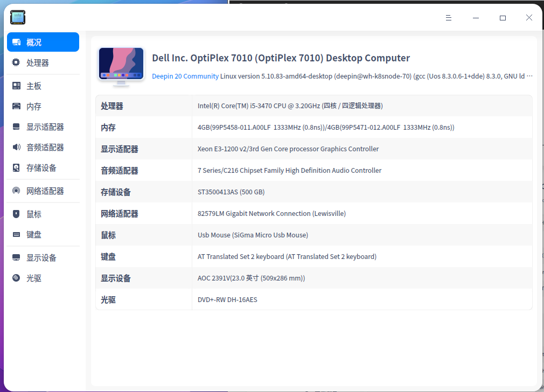Click the 鼠标 mouse icon
Viewport: 544px width, 392px height.
point(16,214)
